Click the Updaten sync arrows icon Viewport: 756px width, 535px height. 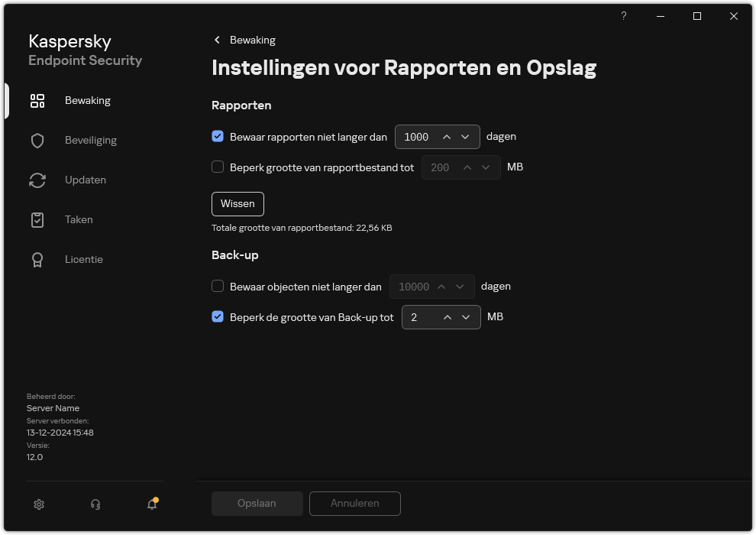pyautogui.click(x=37, y=180)
